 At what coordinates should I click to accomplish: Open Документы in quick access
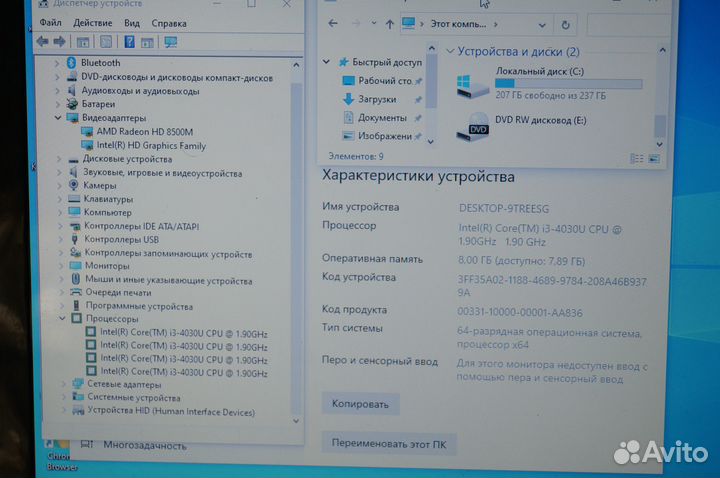pos(382,118)
